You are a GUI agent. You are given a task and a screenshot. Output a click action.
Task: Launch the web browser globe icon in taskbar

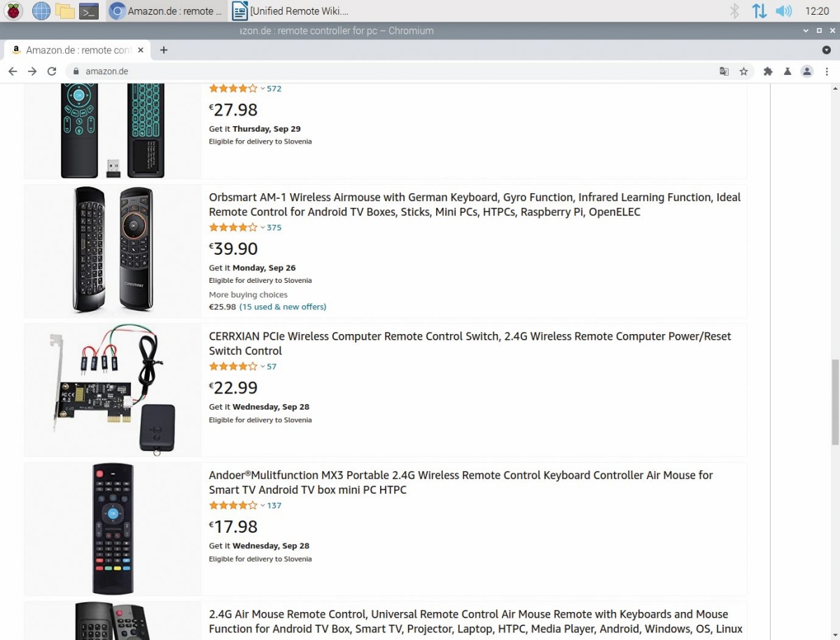click(x=41, y=11)
